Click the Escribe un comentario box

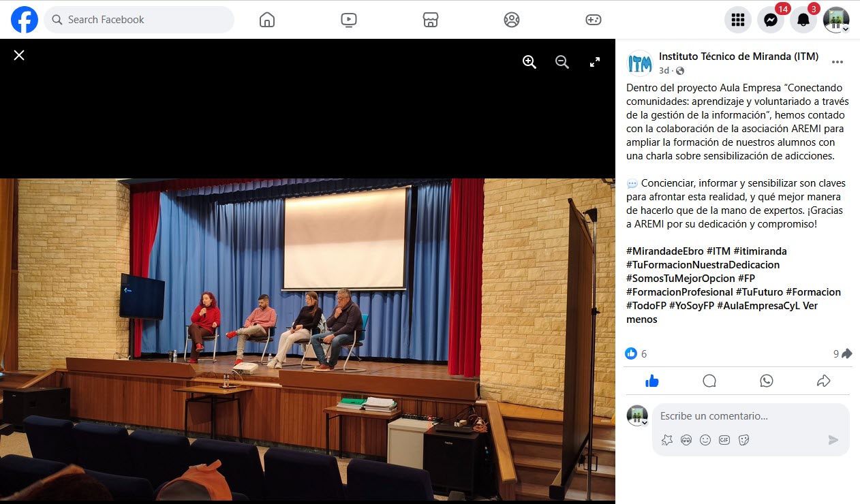pos(750,416)
